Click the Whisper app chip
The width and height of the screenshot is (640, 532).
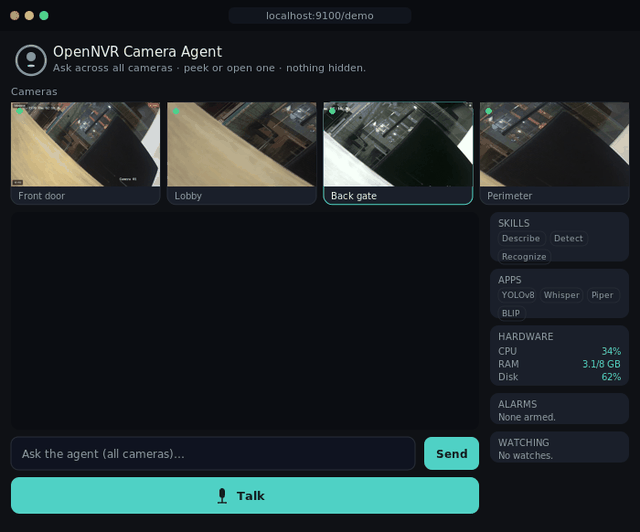(562, 295)
